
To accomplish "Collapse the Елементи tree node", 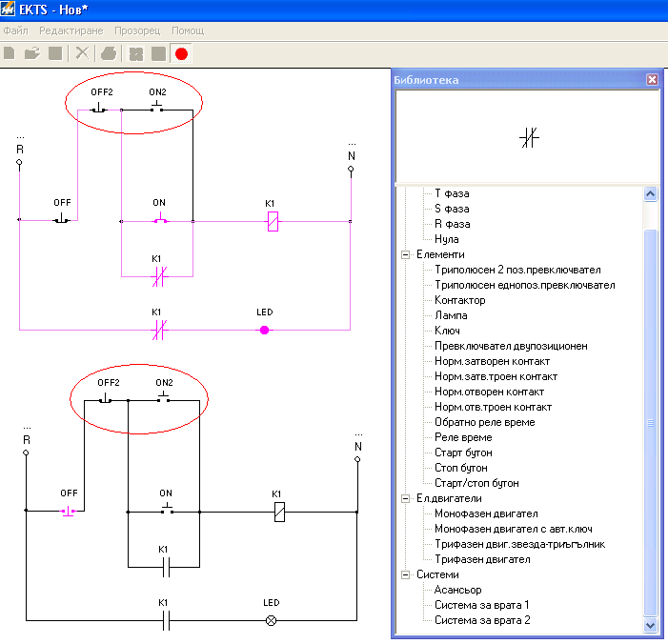I will (405, 255).
